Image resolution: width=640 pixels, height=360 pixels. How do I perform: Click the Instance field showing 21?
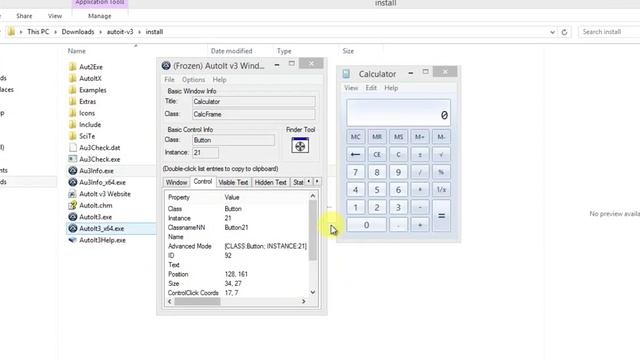[x=205, y=153]
